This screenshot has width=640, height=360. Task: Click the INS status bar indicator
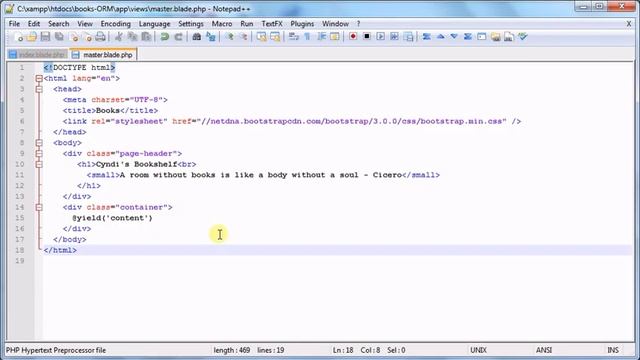613,350
